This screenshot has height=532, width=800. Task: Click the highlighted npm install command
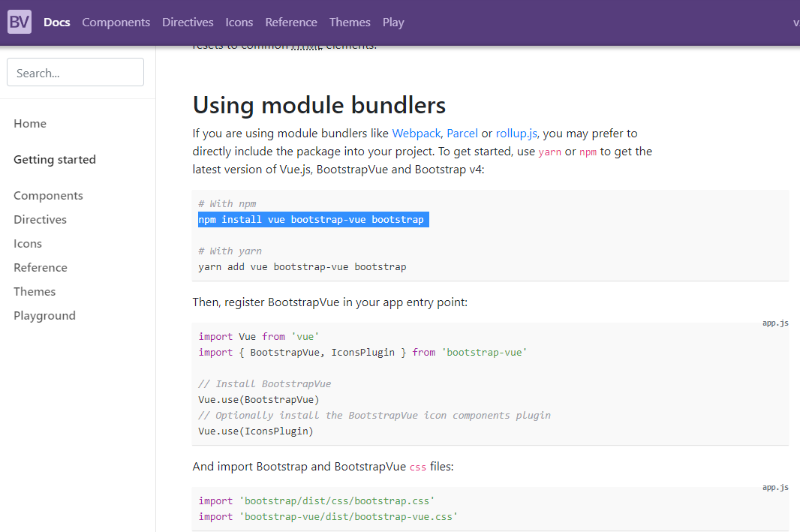313,219
